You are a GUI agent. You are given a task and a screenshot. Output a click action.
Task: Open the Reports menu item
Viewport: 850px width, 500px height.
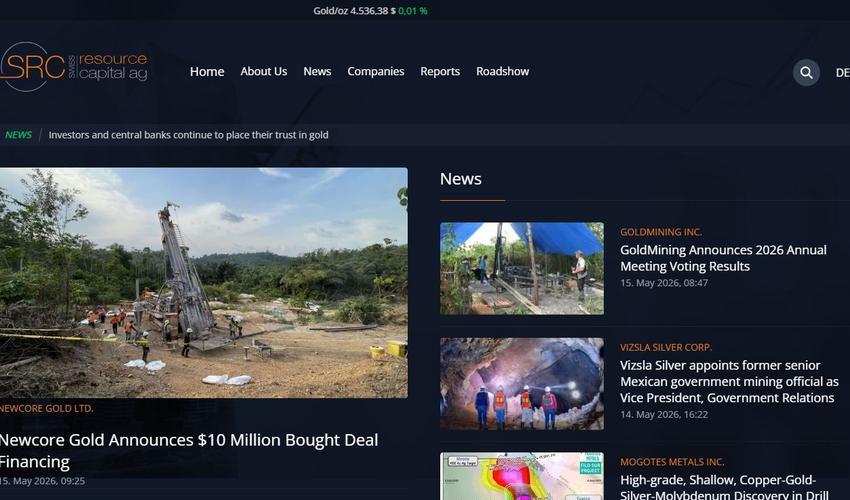click(x=440, y=72)
